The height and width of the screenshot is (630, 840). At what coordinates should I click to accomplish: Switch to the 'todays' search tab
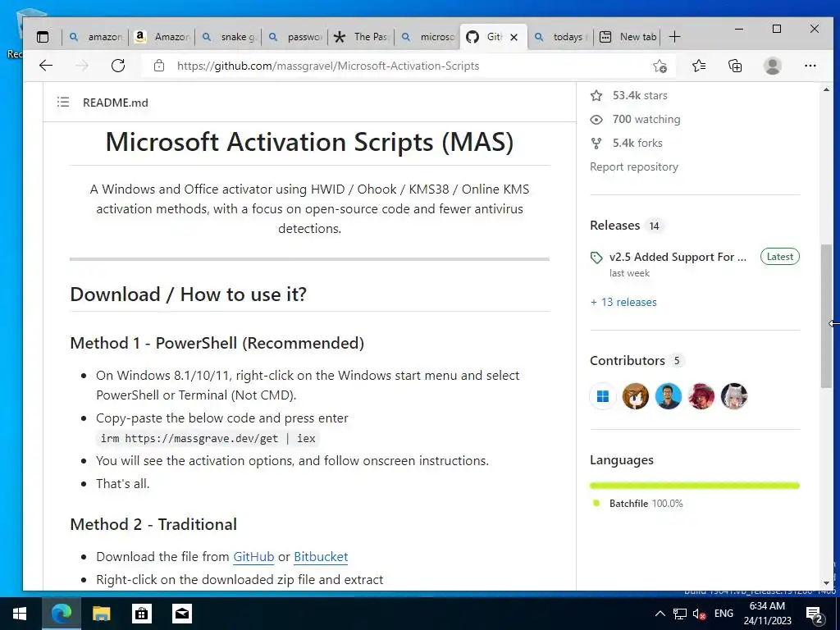(561, 37)
